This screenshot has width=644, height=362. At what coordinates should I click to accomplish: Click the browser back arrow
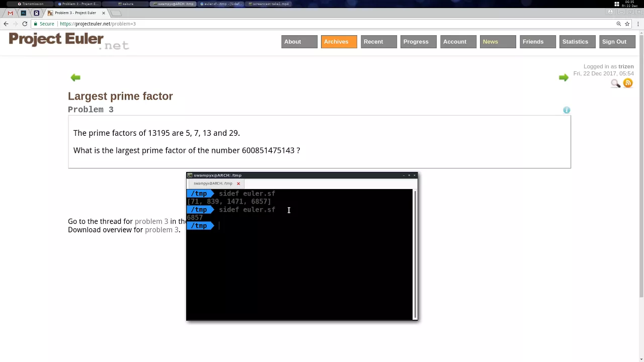(x=6, y=24)
